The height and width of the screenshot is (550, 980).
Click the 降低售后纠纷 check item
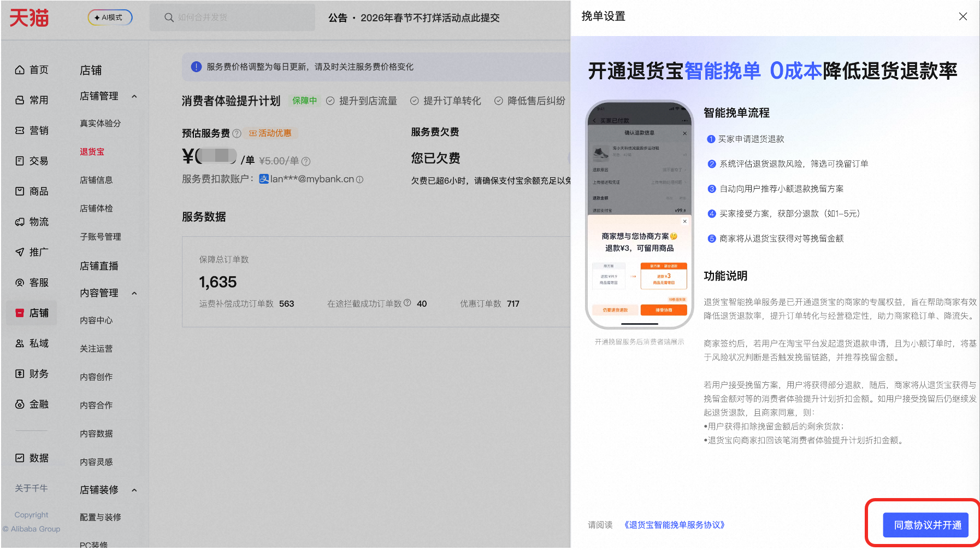pos(530,101)
